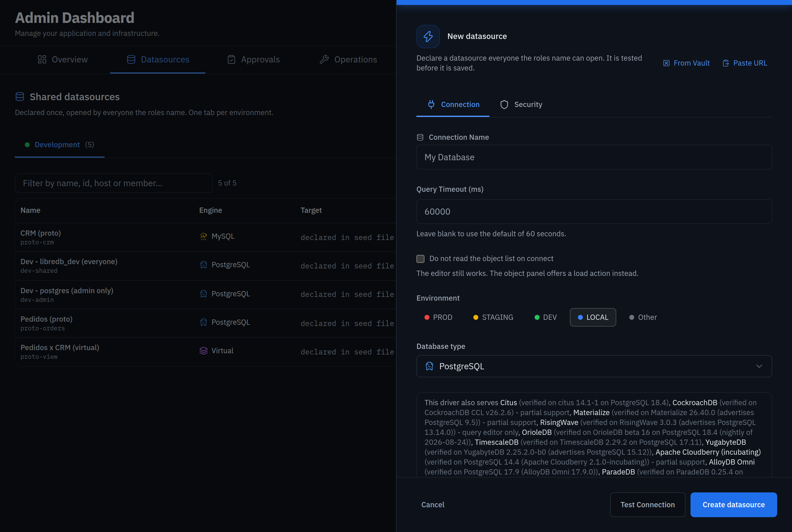
Task: Click the MySQL engine icon for CRM (proto)
Action: (x=203, y=237)
